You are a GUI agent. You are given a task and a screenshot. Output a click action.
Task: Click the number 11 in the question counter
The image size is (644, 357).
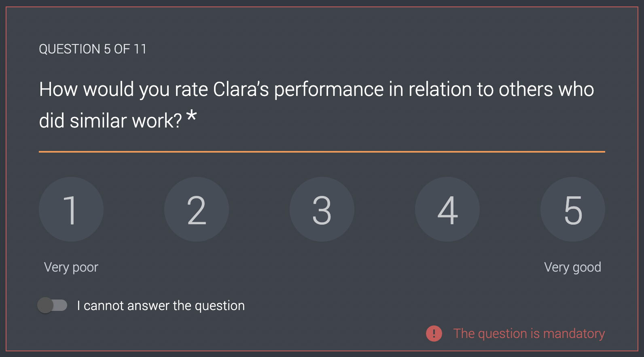point(140,49)
